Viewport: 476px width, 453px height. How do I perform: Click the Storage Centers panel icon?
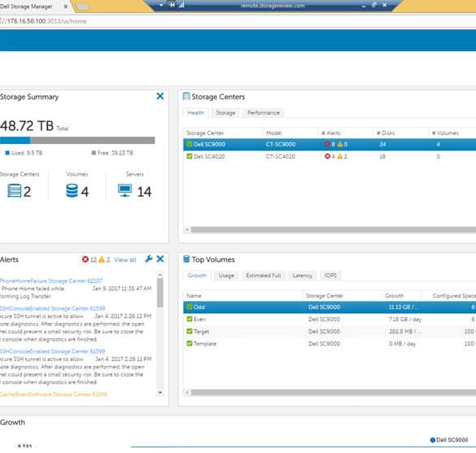186,97
